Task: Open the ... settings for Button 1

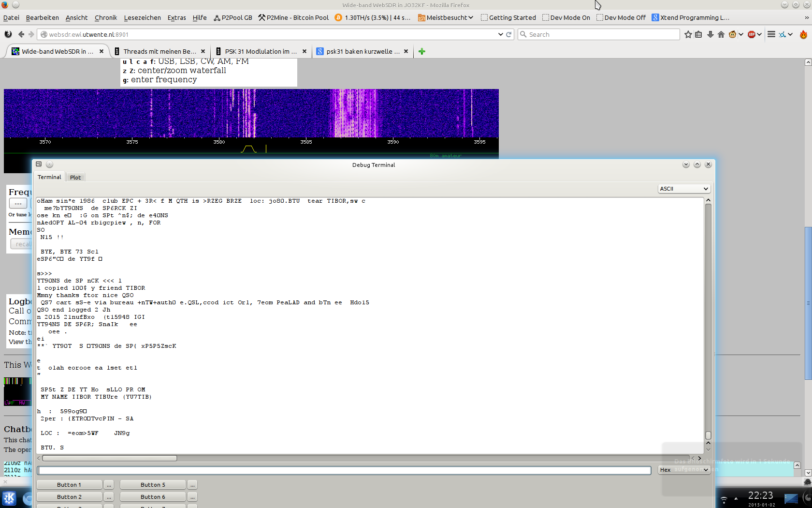Action: coord(109,484)
